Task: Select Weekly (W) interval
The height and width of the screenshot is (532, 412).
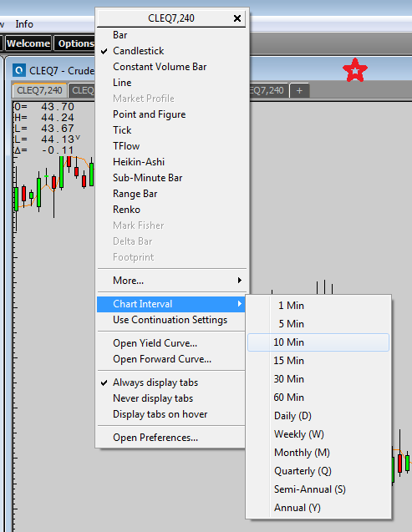Action: pyautogui.click(x=318, y=434)
